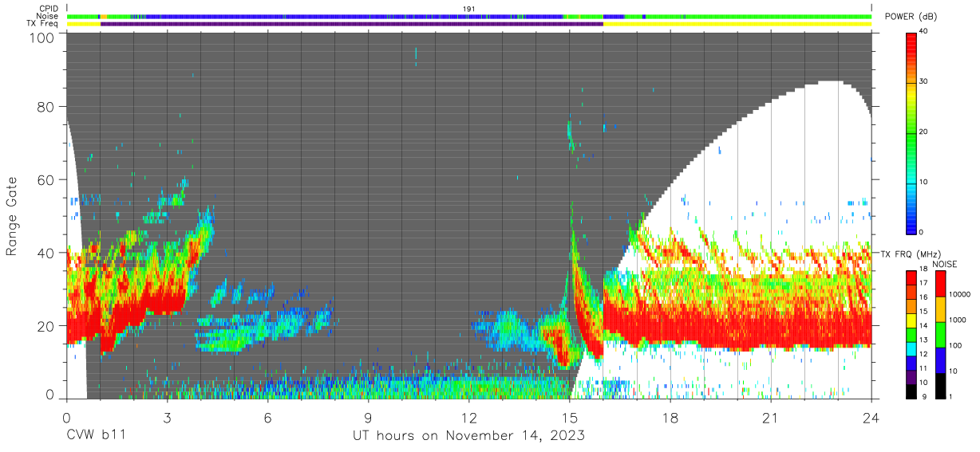Click the black bottom swatch of TX FRQ legend
The width and height of the screenshot is (980, 452).
pyautogui.click(x=911, y=391)
